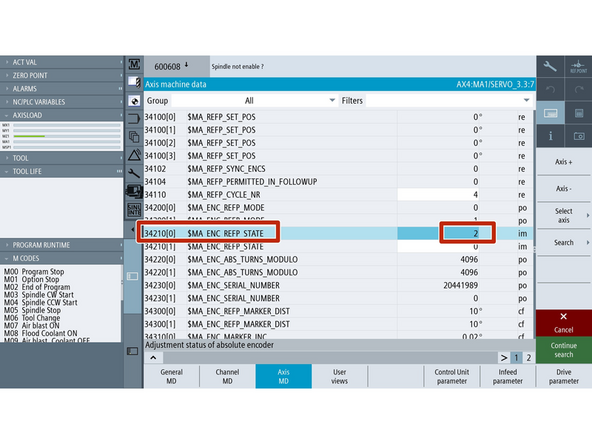Screen dimensions: 592x444
Task: Click the undo arrow icon
Action: pos(550,89)
